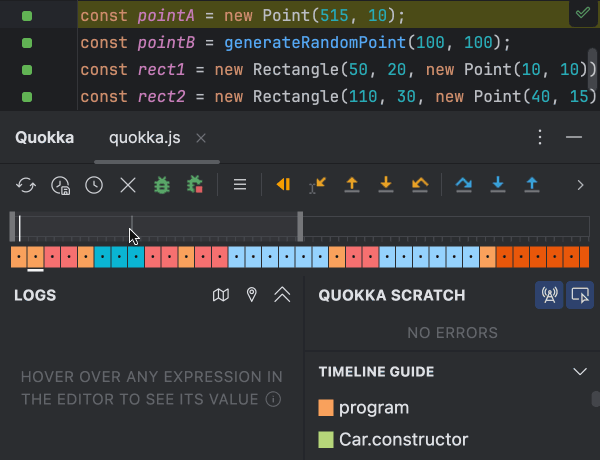Click the info icon after ITS VALUE

pos(273,400)
